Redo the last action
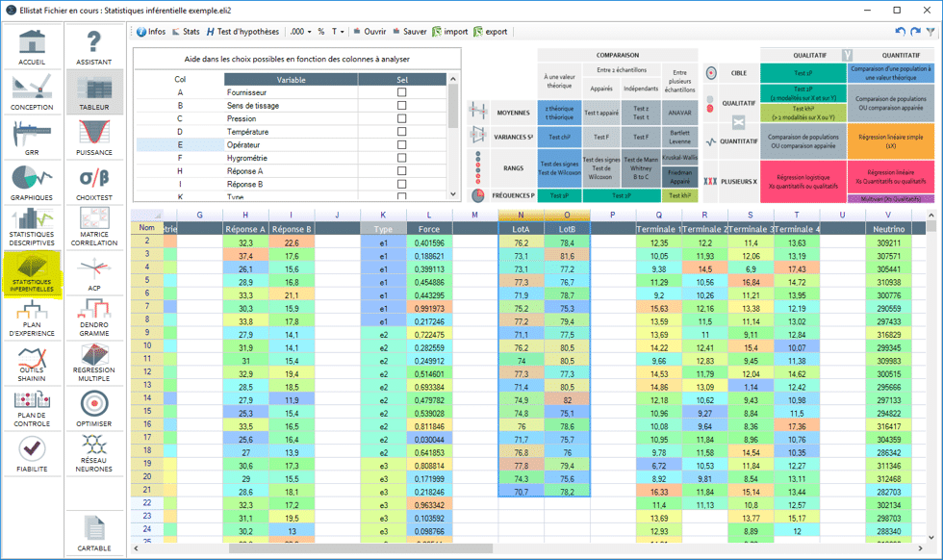This screenshot has width=943, height=560. click(x=915, y=32)
